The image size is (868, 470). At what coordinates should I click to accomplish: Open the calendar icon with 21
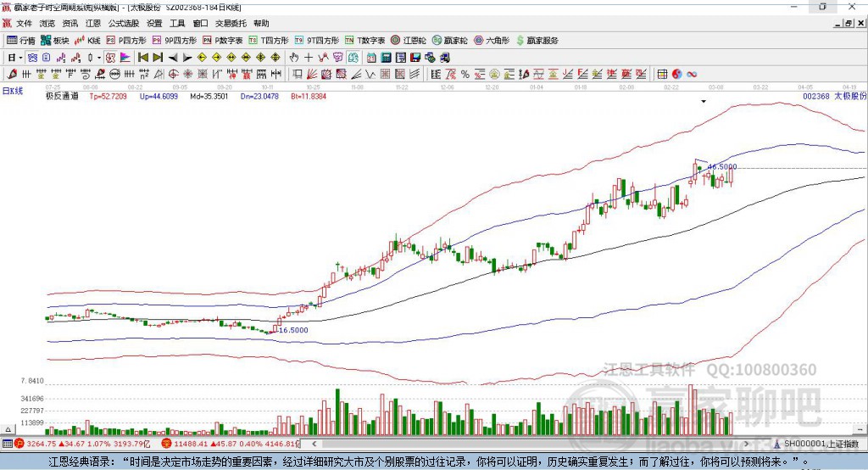tap(371, 57)
